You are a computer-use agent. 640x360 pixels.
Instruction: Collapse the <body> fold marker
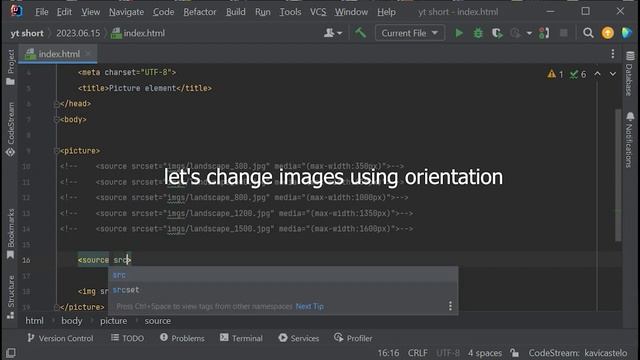tap(56, 120)
